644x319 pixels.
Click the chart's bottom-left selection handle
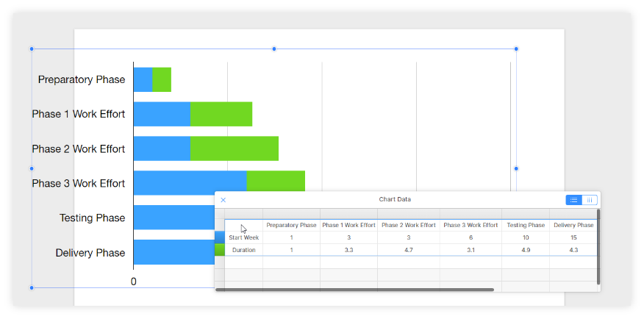pyautogui.click(x=32, y=288)
